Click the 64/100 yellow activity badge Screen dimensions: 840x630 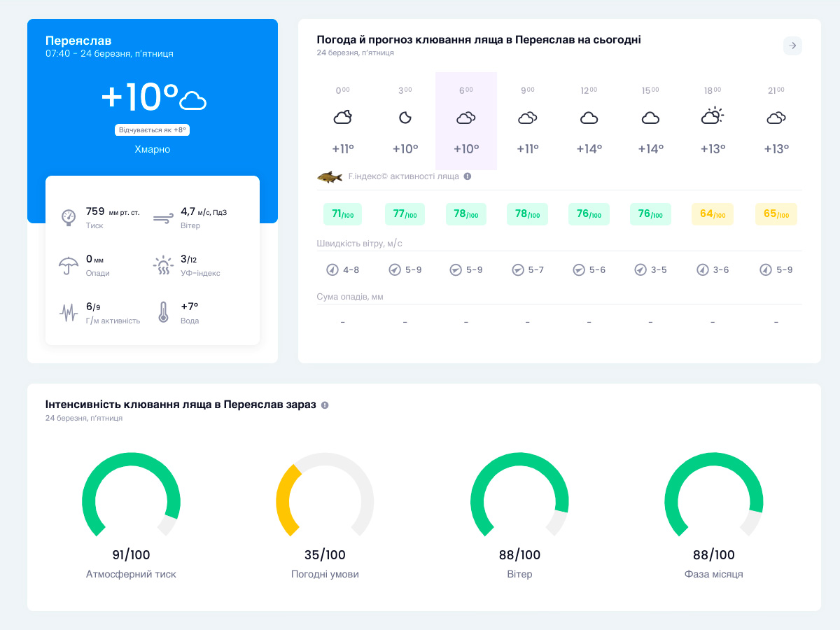[713, 214]
